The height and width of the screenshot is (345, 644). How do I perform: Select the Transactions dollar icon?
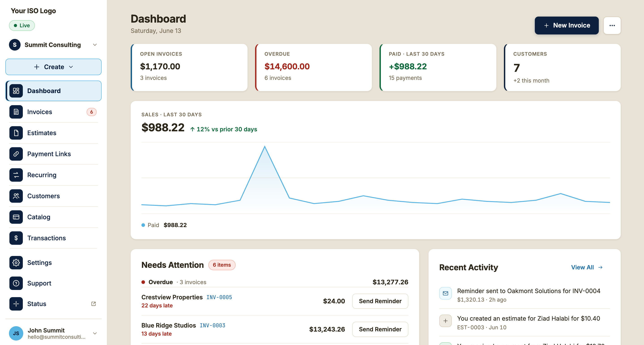(16, 238)
